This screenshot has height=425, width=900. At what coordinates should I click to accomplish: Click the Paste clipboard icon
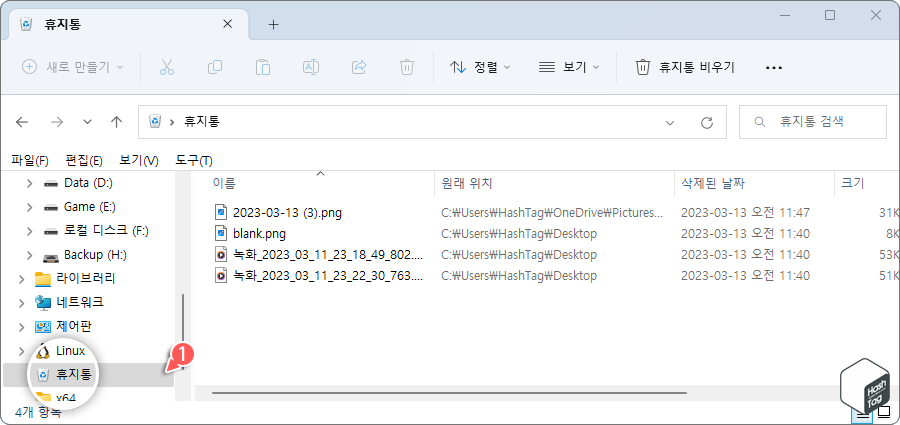click(x=263, y=67)
